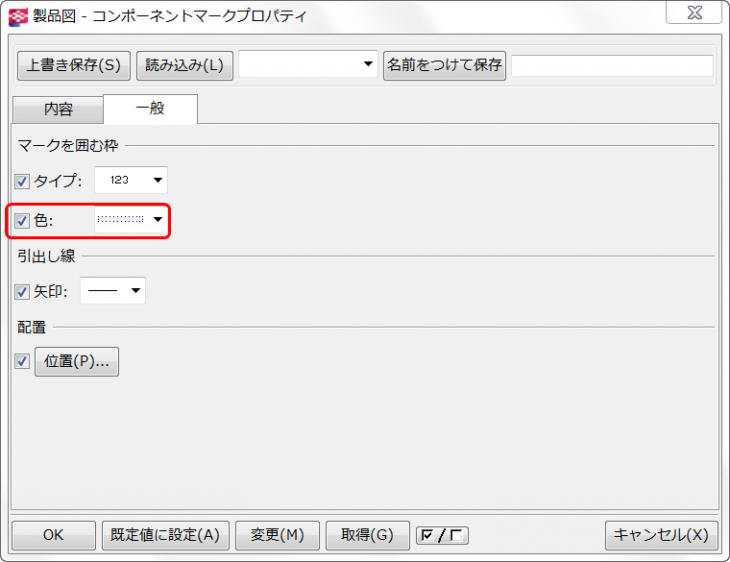The width and height of the screenshot is (730, 562).
Task: Switch to the 内容 tab
Action: [x=58, y=110]
